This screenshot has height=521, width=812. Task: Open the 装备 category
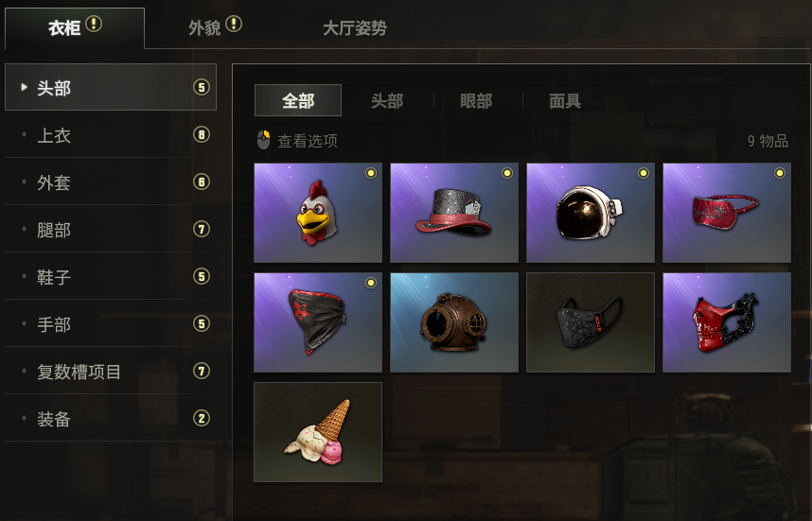pos(111,419)
